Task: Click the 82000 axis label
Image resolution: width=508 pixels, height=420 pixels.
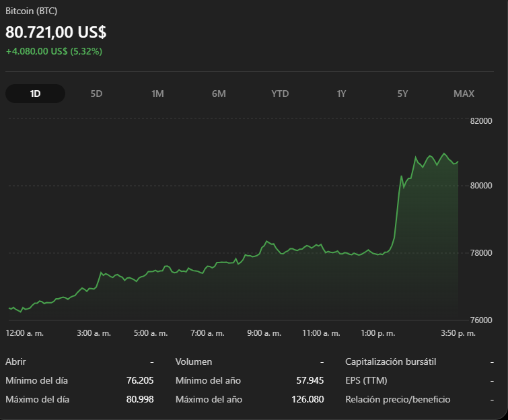Action: (481, 121)
